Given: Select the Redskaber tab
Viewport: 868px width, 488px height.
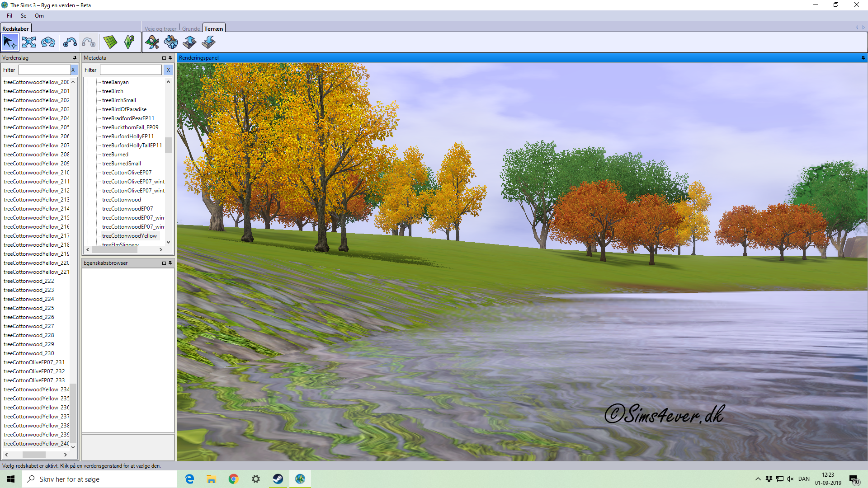Looking at the screenshot, I should point(15,28).
